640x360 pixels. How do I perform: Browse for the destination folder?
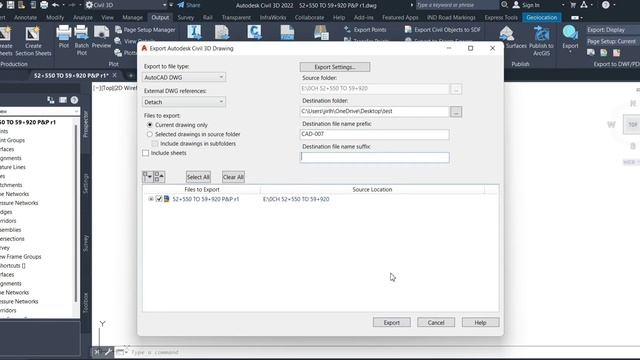[x=456, y=111]
